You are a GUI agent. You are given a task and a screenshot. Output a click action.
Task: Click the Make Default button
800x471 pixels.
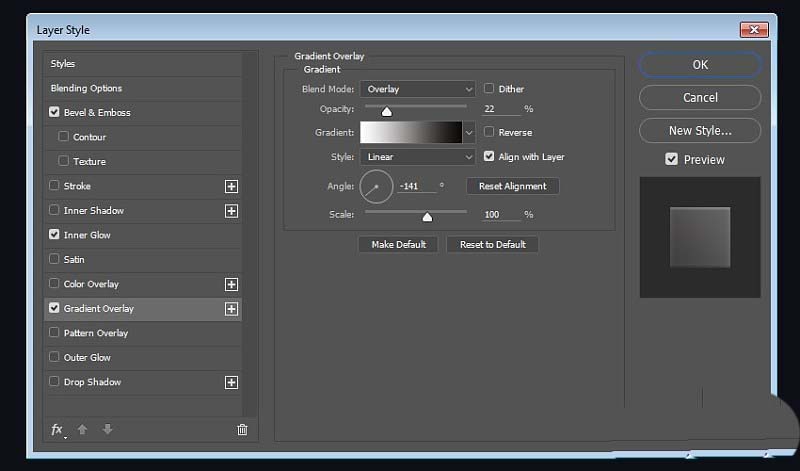click(x=398, y=244)
